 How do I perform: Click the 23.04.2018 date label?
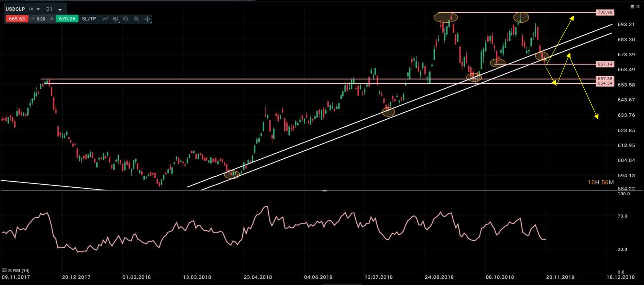(x=258, y=277)
